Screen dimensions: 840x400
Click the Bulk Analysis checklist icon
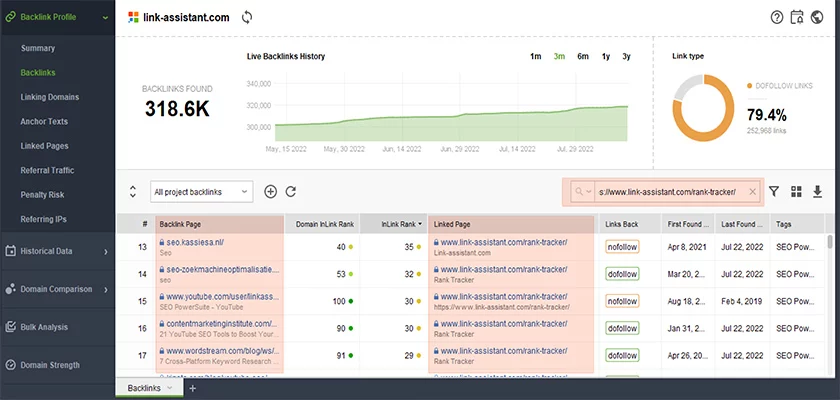click(10, 327)
